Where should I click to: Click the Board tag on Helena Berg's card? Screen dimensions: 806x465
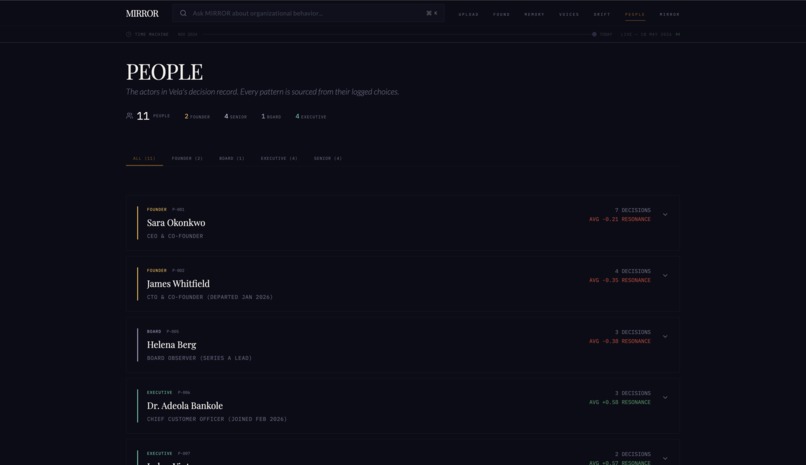tap(154, 331)
